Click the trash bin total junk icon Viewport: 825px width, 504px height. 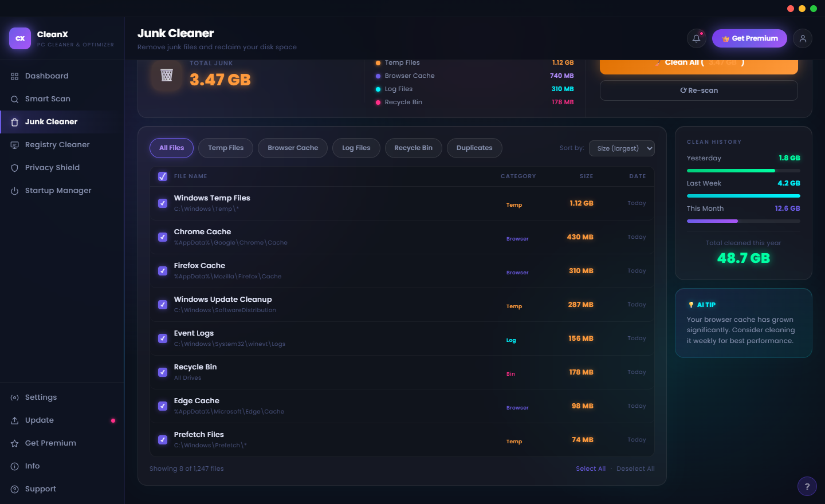(x=167, y=75)
